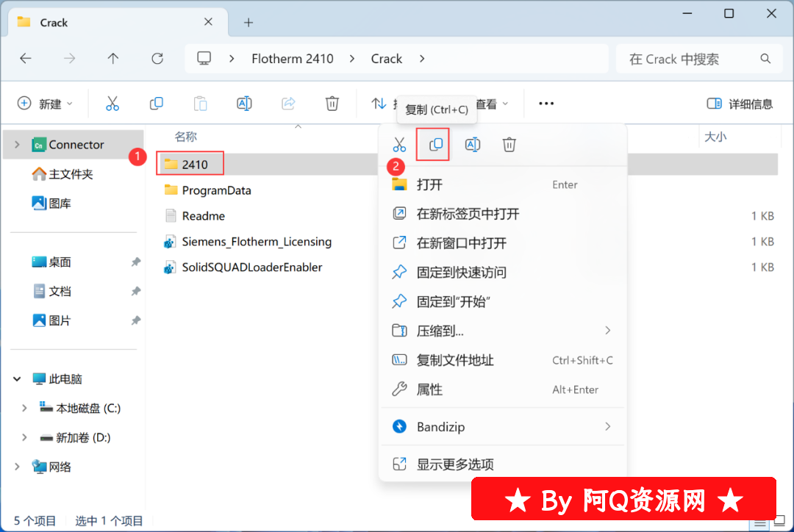Viewport: 794px width, 532px height.
Task: Open the See more three-dots menu
Action: coord(546,104)
